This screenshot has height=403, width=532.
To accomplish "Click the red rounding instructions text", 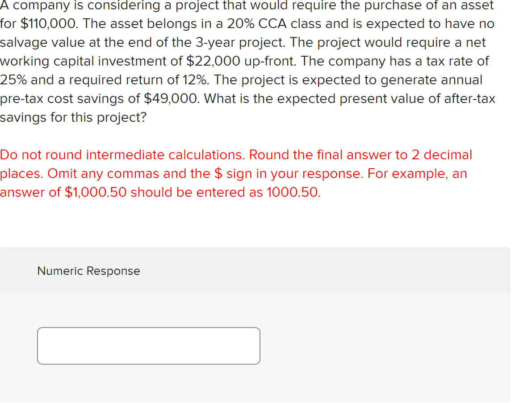I will click(223, 173).
